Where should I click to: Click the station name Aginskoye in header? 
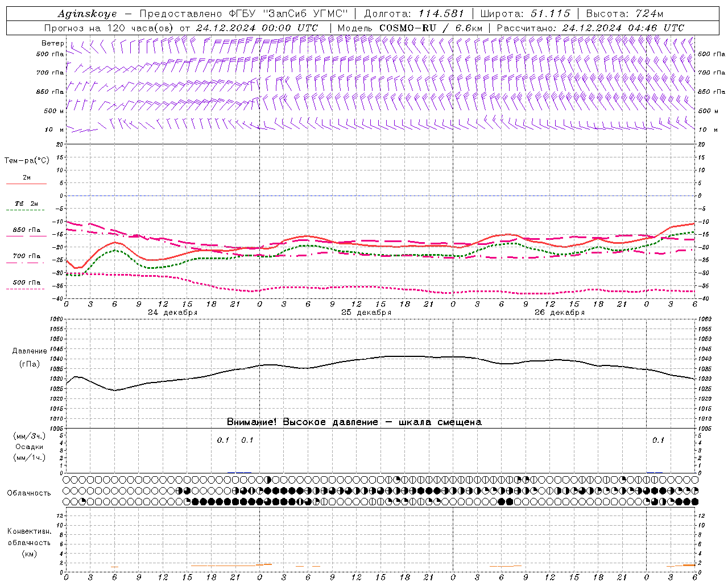[87, 14]
